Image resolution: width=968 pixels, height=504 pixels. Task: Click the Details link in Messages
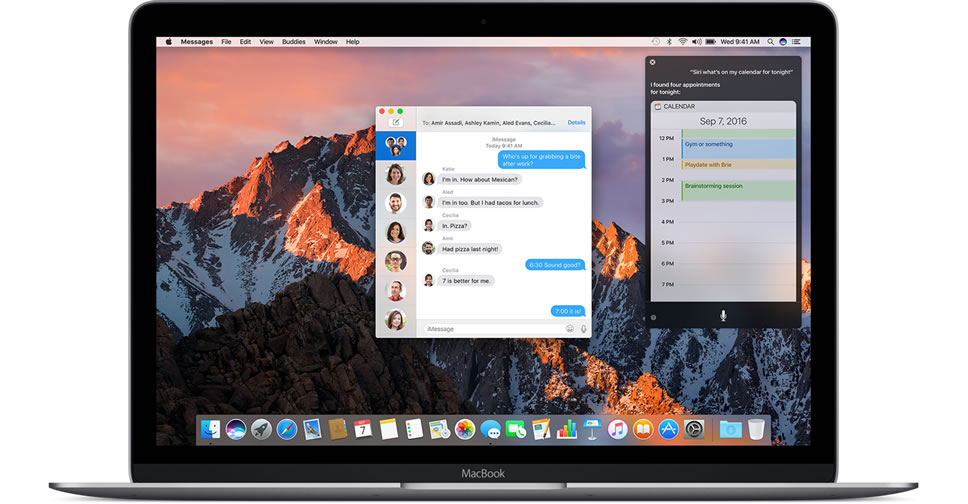click(576, 122)
